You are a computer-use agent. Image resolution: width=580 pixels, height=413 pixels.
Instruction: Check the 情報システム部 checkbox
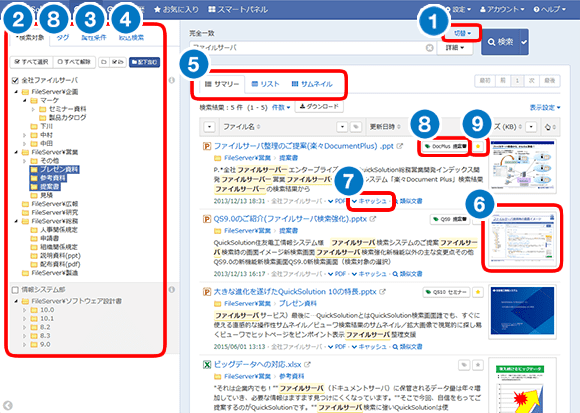[15, 290]
